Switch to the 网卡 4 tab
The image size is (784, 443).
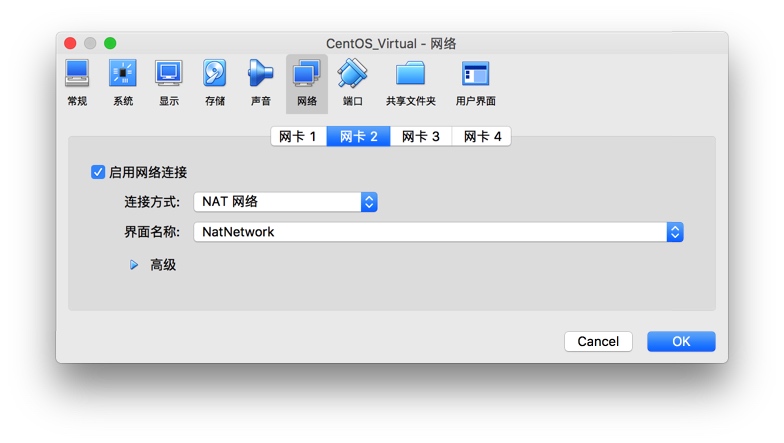pos(482,136)
